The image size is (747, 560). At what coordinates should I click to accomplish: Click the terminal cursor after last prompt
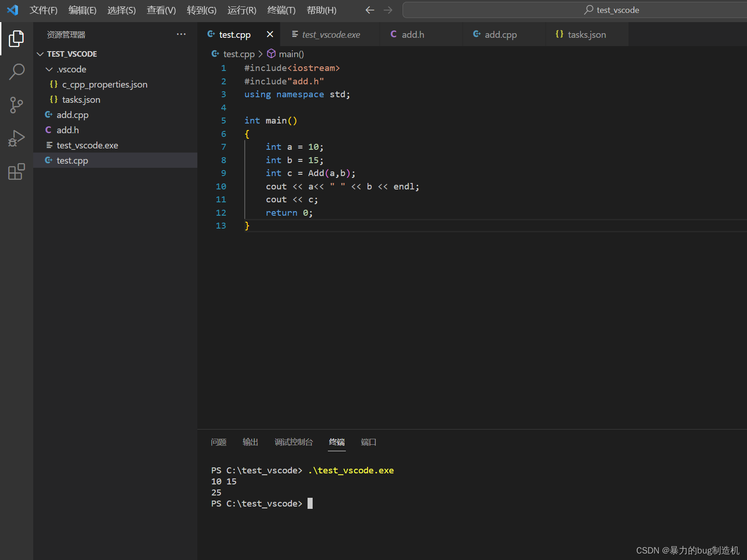coord(310,503)
